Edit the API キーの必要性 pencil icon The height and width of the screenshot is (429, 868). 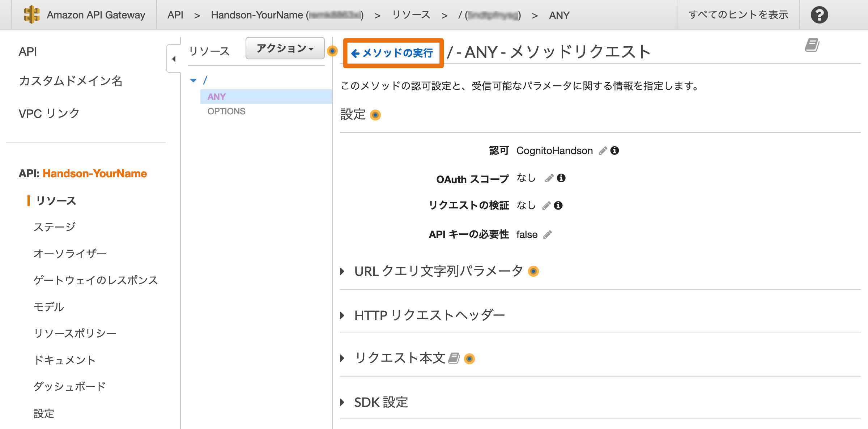(548, 235)
